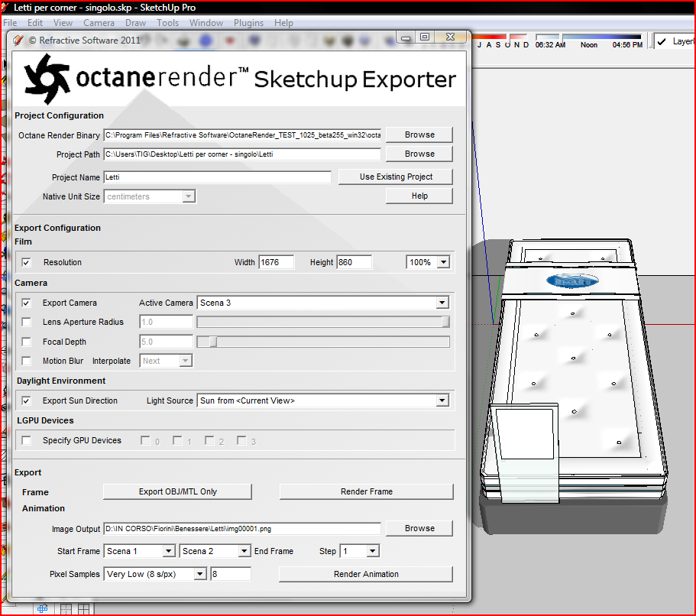Open the File menu

click(10, 23)
